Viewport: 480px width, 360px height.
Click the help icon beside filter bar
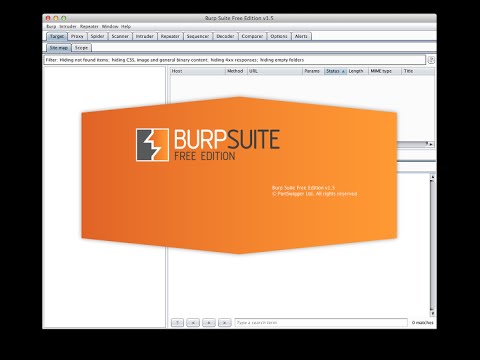[431, 60]
